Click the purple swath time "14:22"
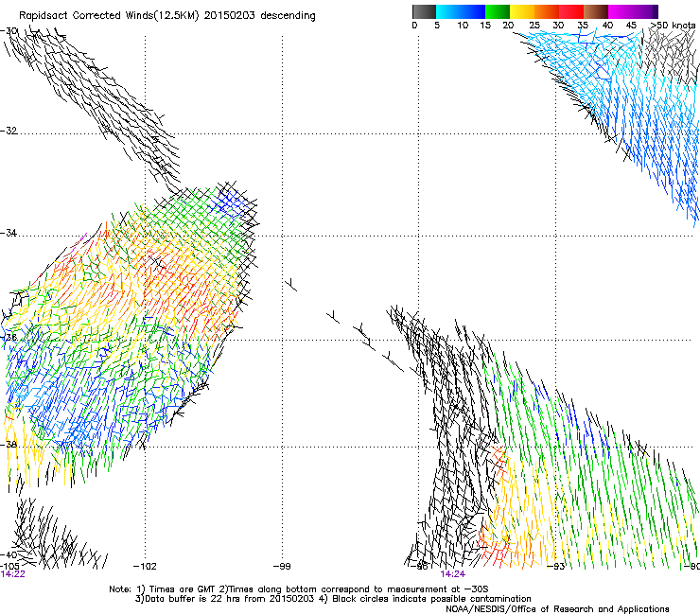The width and height of the screenshot is (700, 615). pos(12,574)
